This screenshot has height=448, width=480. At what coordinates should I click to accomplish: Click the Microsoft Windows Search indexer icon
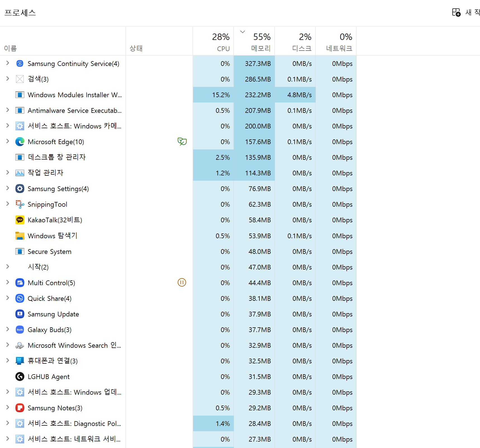point(20,345)
